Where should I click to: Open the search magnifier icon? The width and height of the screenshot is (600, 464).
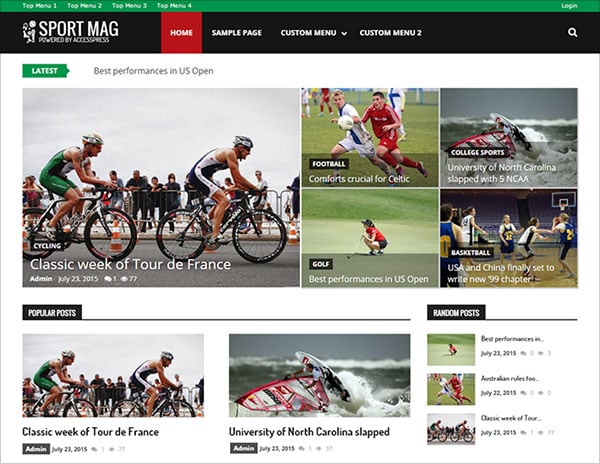[572, 33]
